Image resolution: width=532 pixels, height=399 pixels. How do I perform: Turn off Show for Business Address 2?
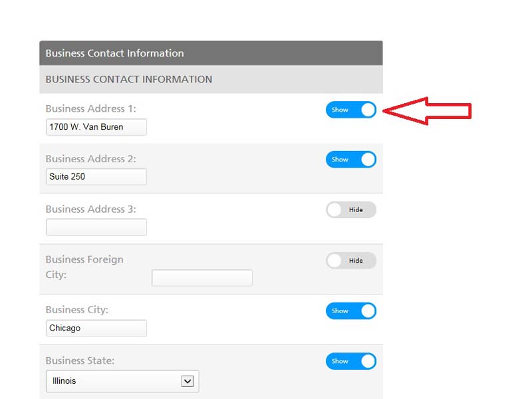(x=350, y=160)
